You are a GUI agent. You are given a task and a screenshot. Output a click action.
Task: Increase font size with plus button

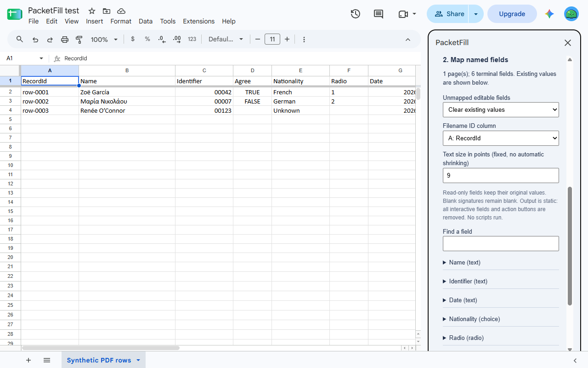[287, 39]
